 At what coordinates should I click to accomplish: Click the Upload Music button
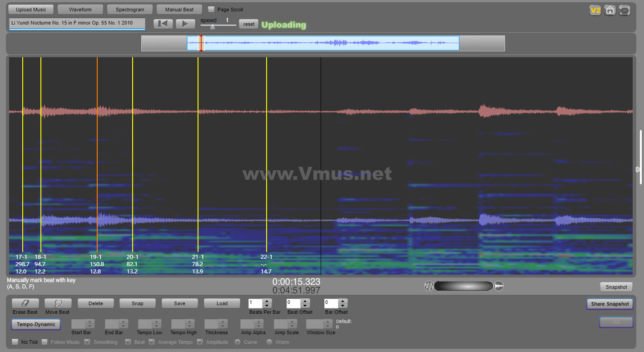pyautogui.click(x=31, y=10)
